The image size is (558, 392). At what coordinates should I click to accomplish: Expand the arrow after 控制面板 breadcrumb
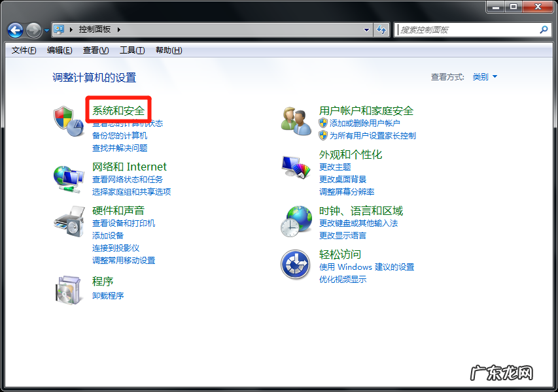(x=119, y=29)
